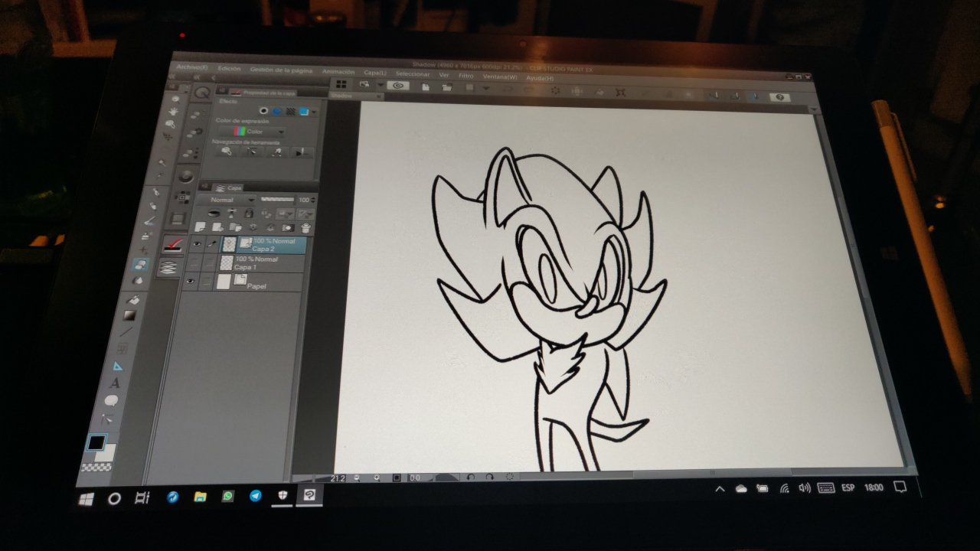Select the highlighted Eraser tool
980x551 pixels.
coord(139,265)
